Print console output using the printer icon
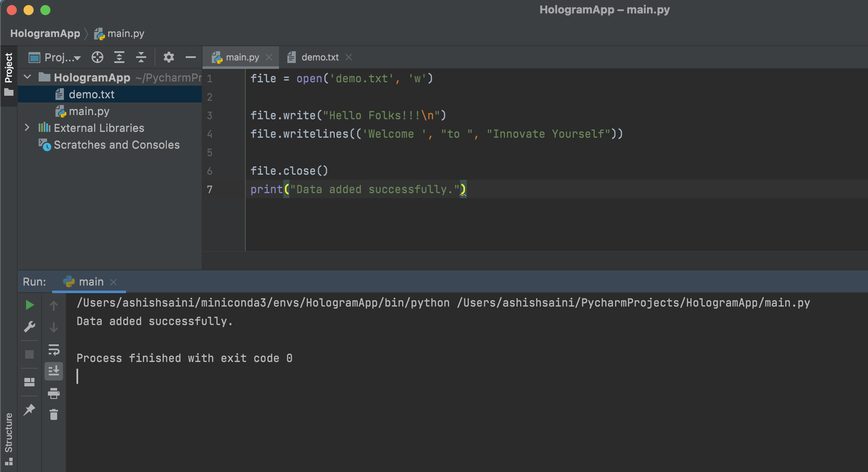Viewport: 868px width, 472px height. point(54,394)
